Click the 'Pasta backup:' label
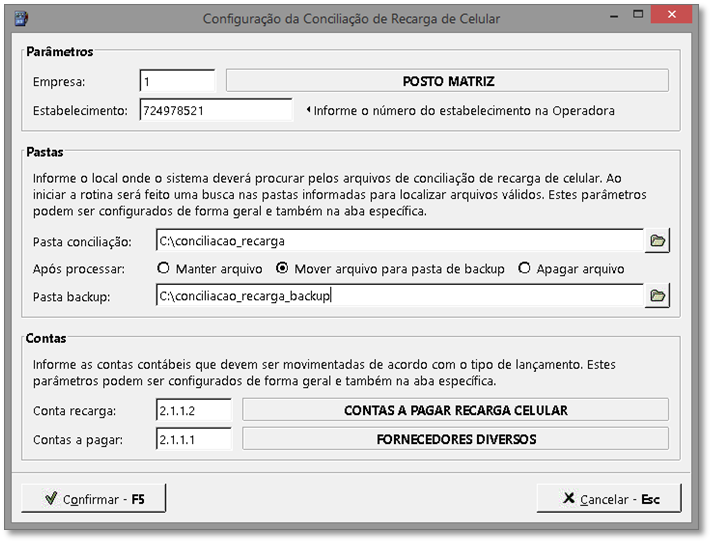 71,297
